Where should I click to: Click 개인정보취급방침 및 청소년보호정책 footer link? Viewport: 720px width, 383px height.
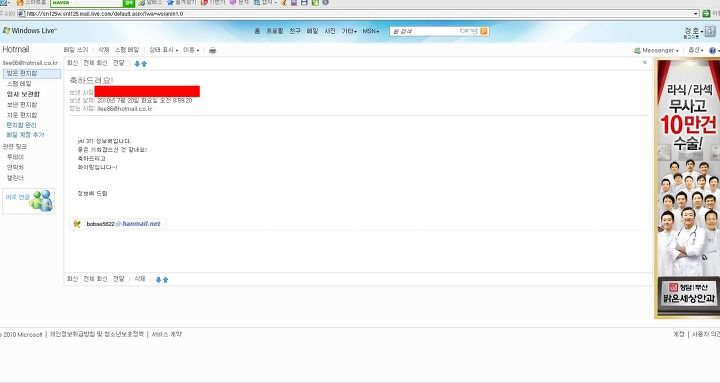tap(97, 334)
